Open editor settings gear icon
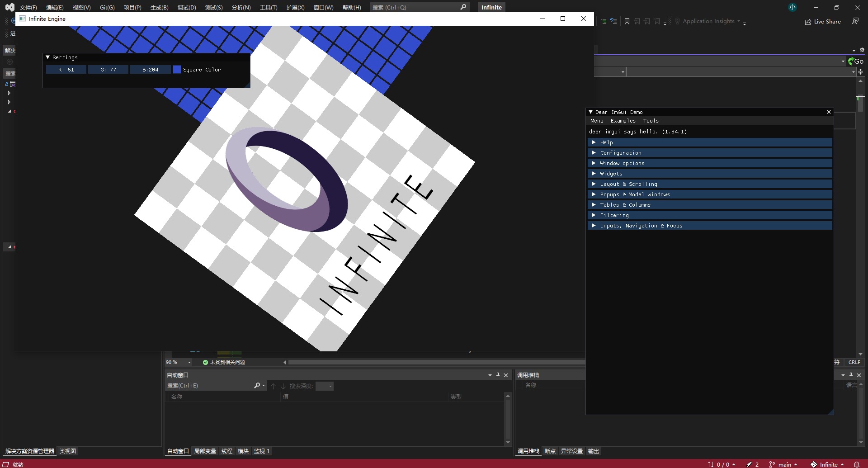The width and height of the screenshot is (868, 468). [862, 50]
